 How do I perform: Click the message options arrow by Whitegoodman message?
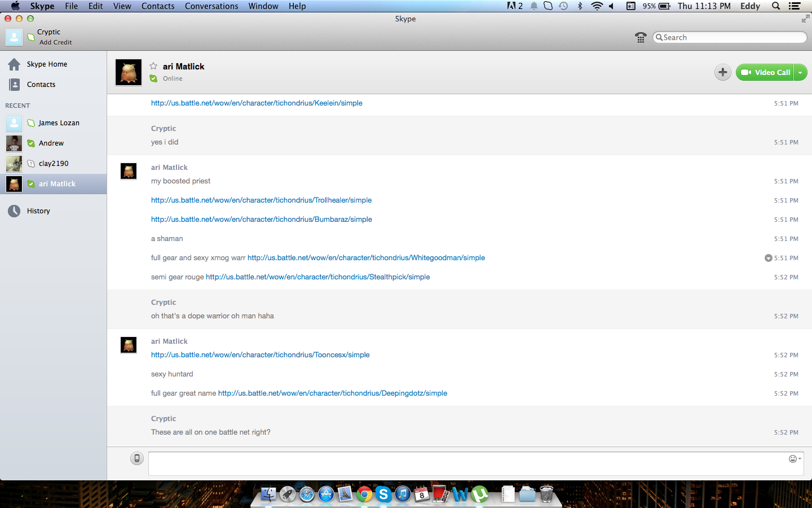click(768, 258)
